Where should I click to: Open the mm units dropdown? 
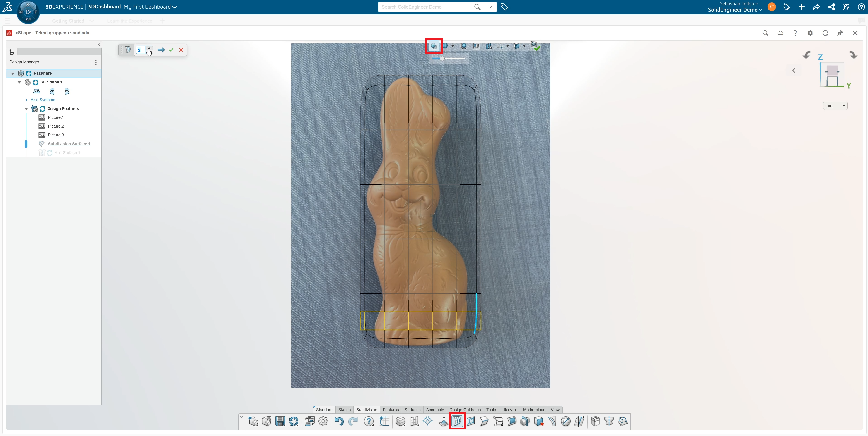(835, 106)
